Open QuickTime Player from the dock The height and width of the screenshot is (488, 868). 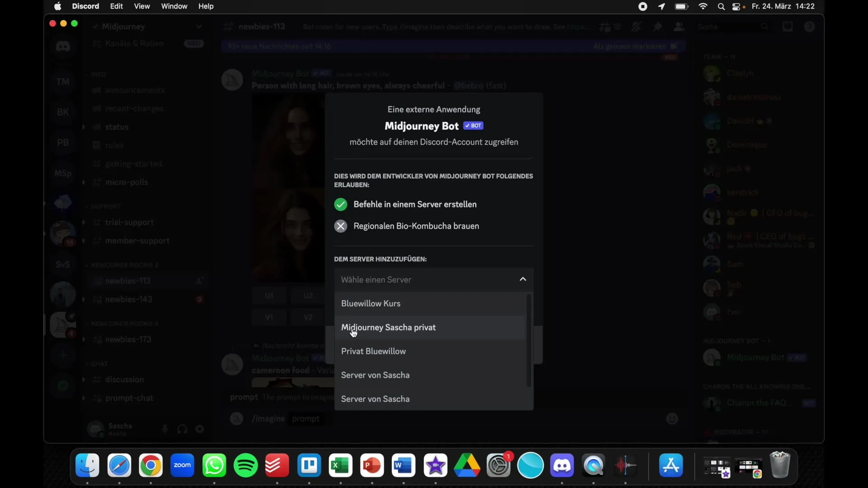(x=594, y=465)
